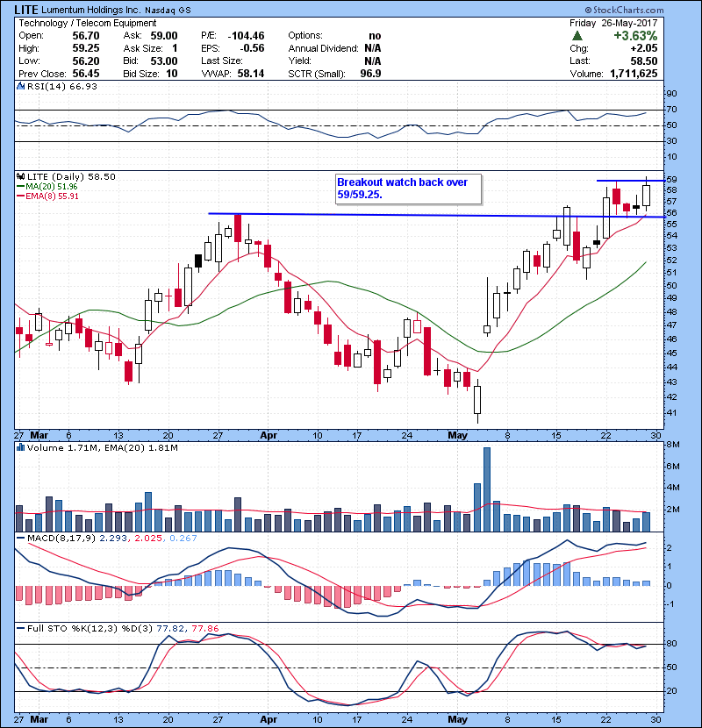Click the Breakout watch annotation box
Screen dimensions: 702x728
coord(408,189)
